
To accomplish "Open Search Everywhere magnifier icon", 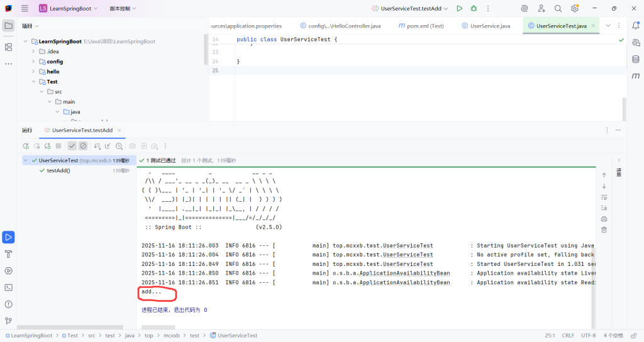I will click(x=558, y=8).
